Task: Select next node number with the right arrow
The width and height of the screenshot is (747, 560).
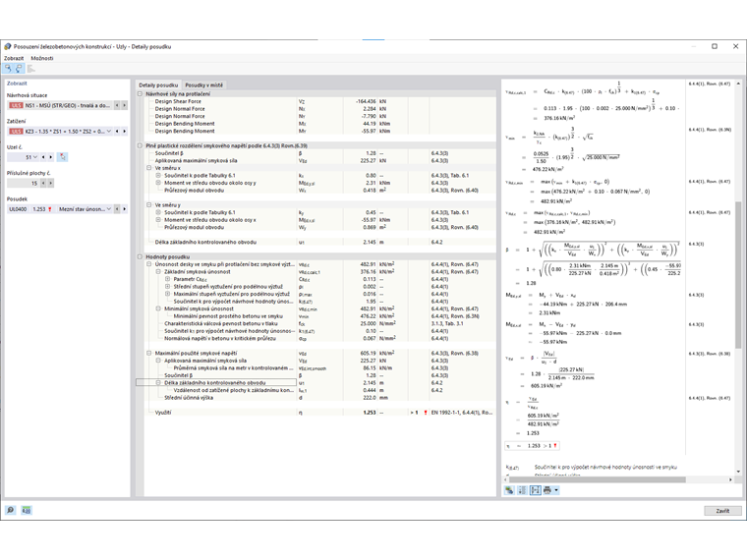Action: click(50, 157)
